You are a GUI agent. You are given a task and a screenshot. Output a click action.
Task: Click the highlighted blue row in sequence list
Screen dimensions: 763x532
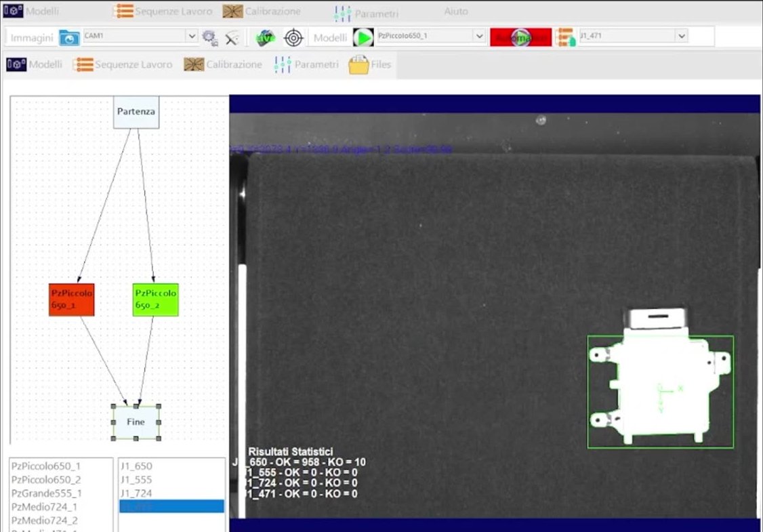(171, 506)
